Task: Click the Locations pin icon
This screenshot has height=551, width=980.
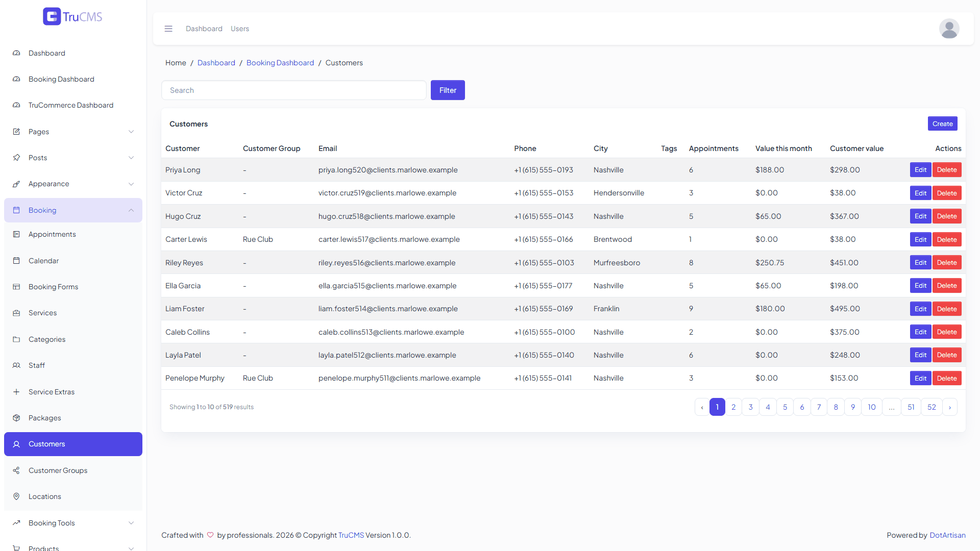Action: (x=16, y=496)
